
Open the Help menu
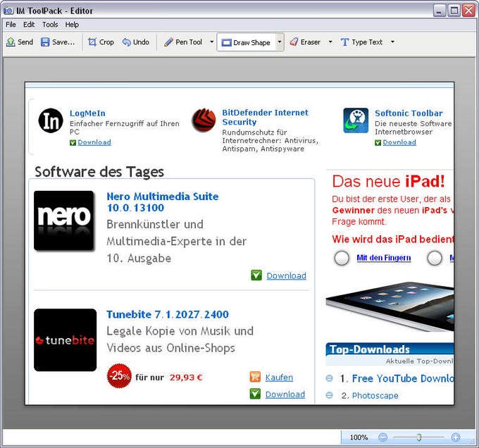tap(72, 25)
